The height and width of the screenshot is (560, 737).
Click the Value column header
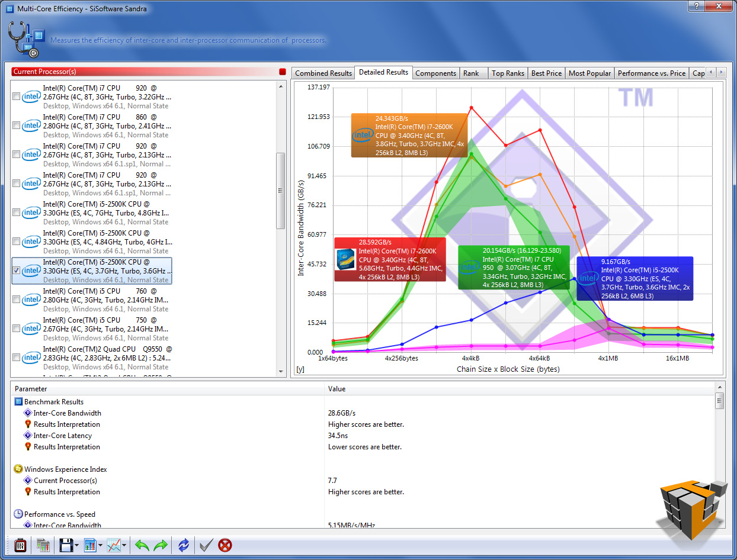point(520,389)
